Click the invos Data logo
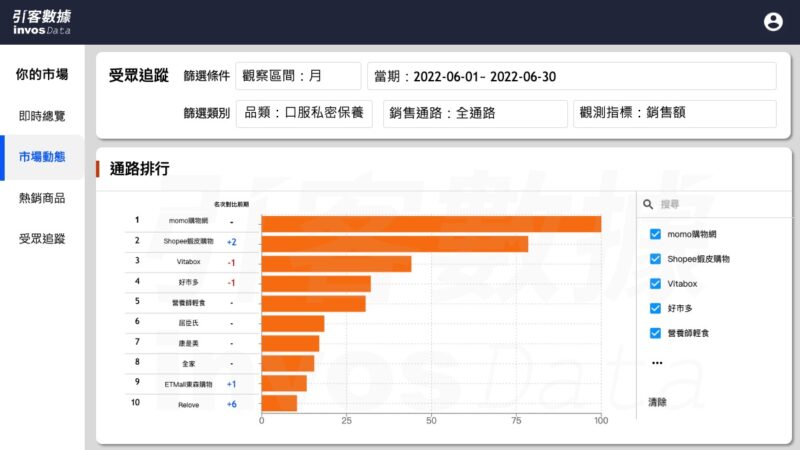 tap(42, 22)
